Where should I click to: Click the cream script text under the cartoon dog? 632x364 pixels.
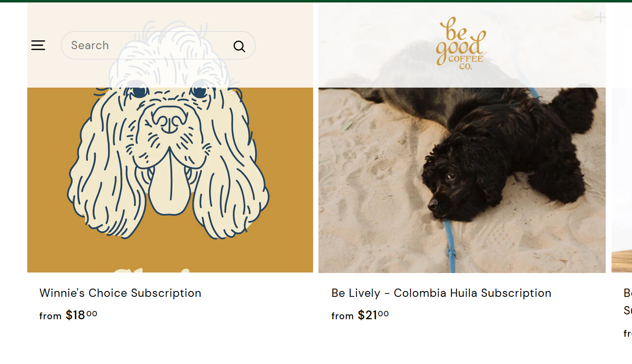pyautogui.click(x=156, y=270)
